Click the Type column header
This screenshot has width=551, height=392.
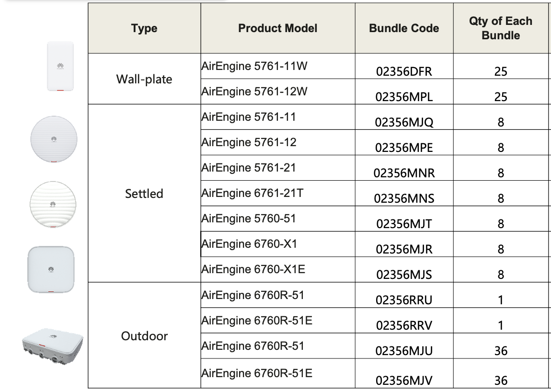[x=144, y=28]
